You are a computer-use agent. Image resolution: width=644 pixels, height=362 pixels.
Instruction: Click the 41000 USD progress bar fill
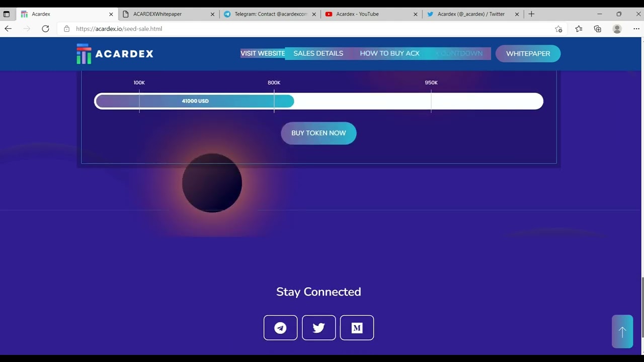195,101
